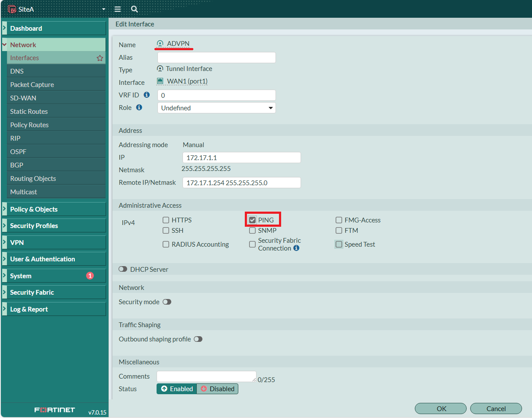Open the Role dropdown showing Undefined
Image resolution: width=532 pixels, height=418 pixels.
point(217,108)
